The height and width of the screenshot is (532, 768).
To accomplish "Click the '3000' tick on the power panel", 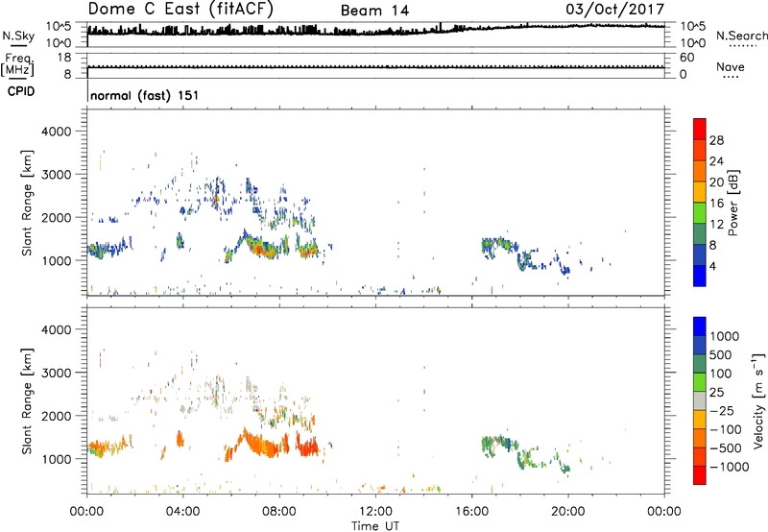I will coord(56,175).
